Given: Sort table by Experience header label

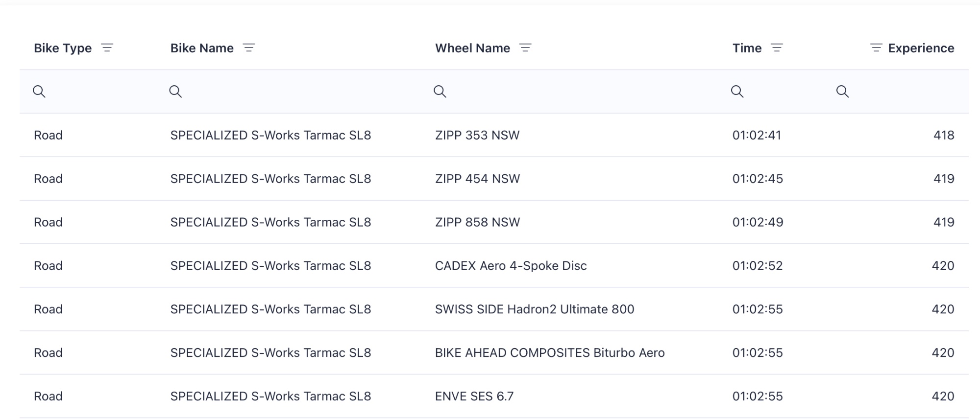Looking at the screenshot, I should (921, 48).
